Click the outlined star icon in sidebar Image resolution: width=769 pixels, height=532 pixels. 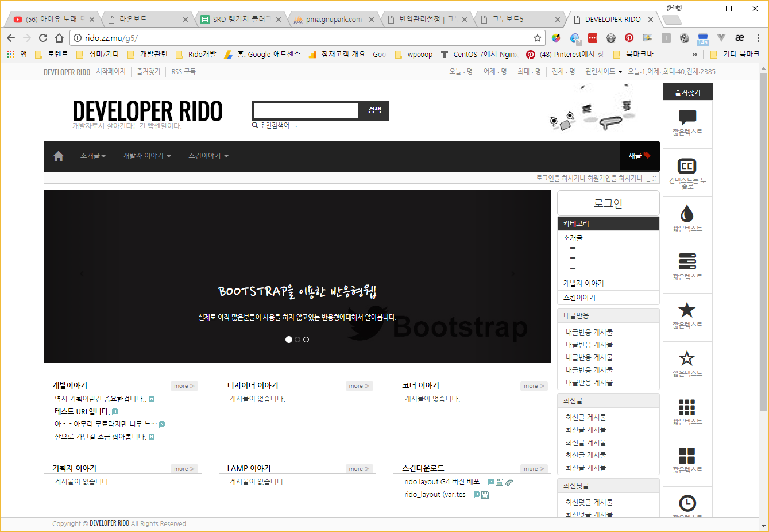pos(687,358)
